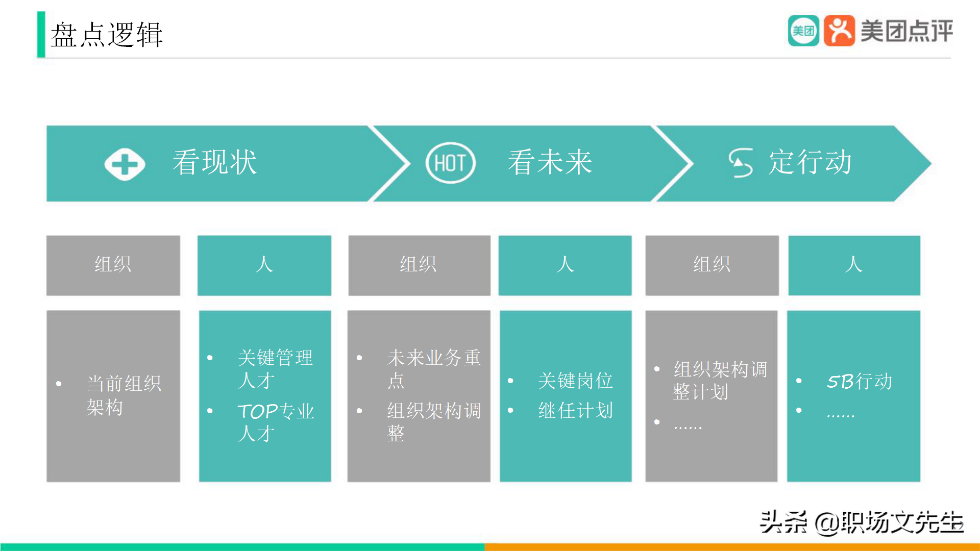
Task: Click the bullet 组织架构调整计划
Action: 720,381
